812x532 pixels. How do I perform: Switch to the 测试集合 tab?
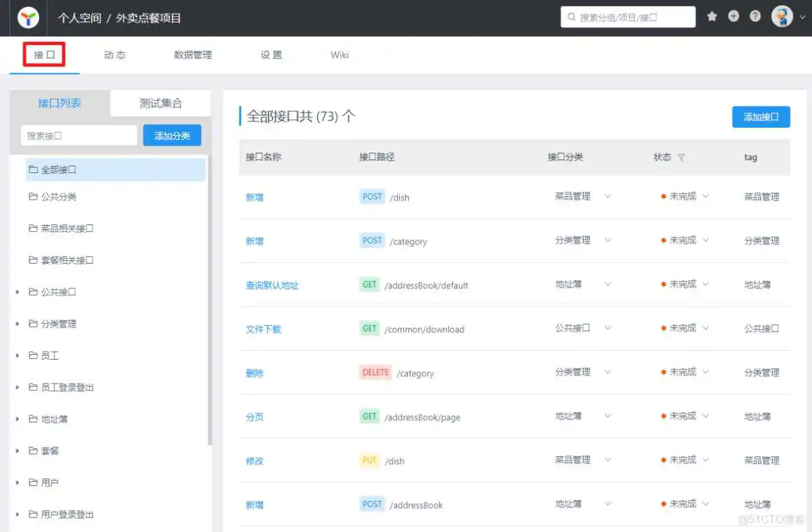160,102
